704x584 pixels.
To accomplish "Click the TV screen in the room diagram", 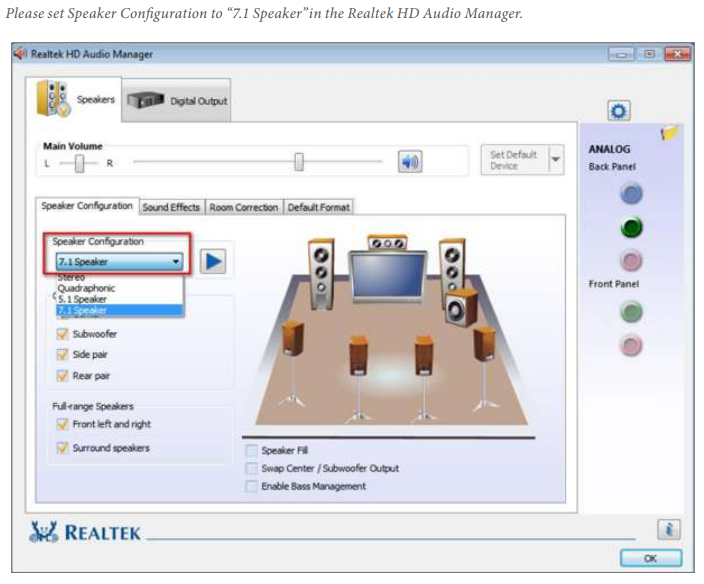I will coord(388,275).
